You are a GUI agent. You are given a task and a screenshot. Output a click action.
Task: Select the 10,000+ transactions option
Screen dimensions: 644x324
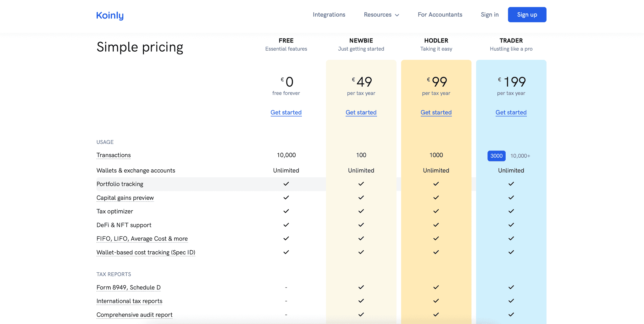click(520, 156)
